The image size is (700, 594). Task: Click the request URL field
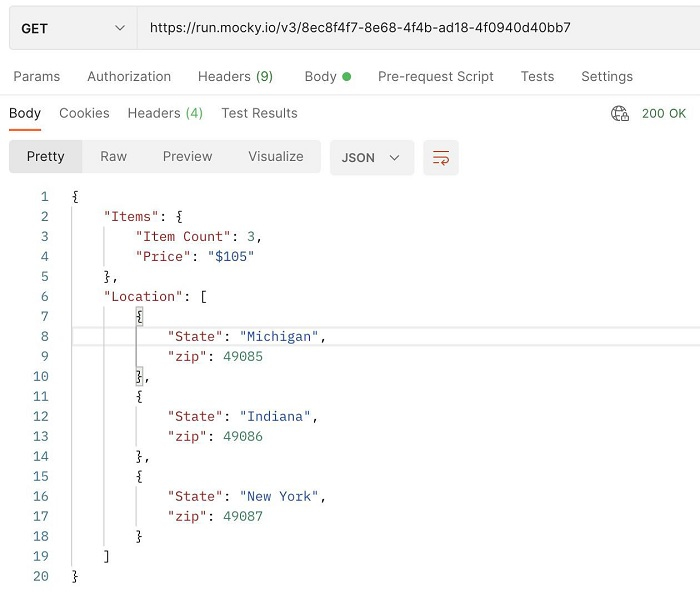(x=400, y=28)
